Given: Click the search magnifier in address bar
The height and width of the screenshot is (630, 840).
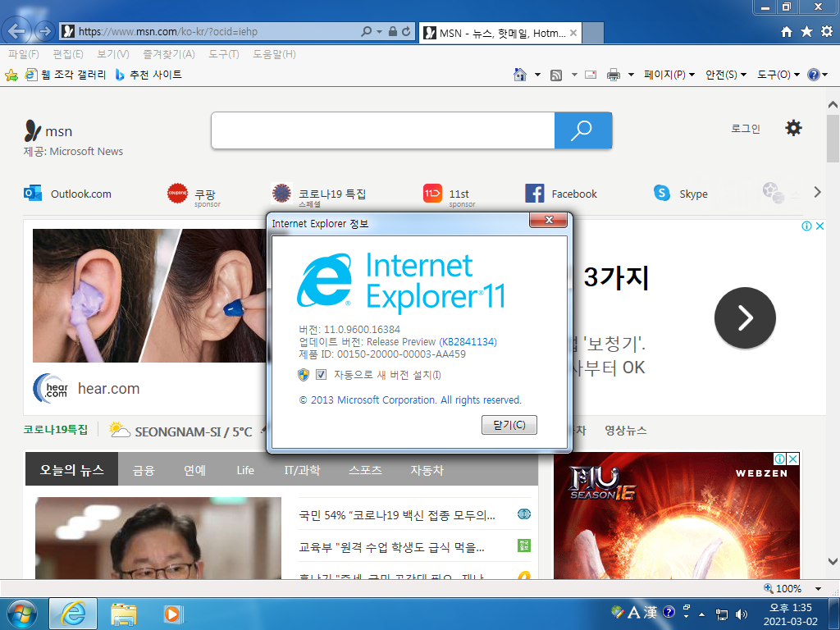Looking at the screenshot, I should 367,32.
